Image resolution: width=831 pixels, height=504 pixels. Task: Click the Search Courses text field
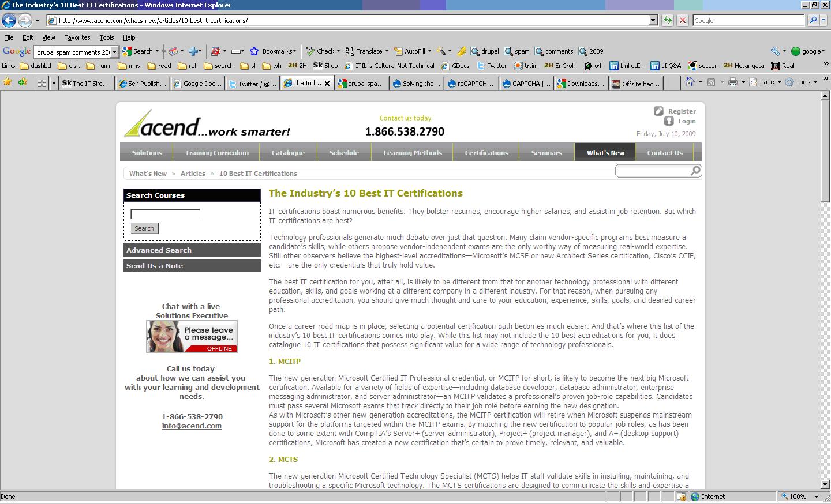pos(165,214)
